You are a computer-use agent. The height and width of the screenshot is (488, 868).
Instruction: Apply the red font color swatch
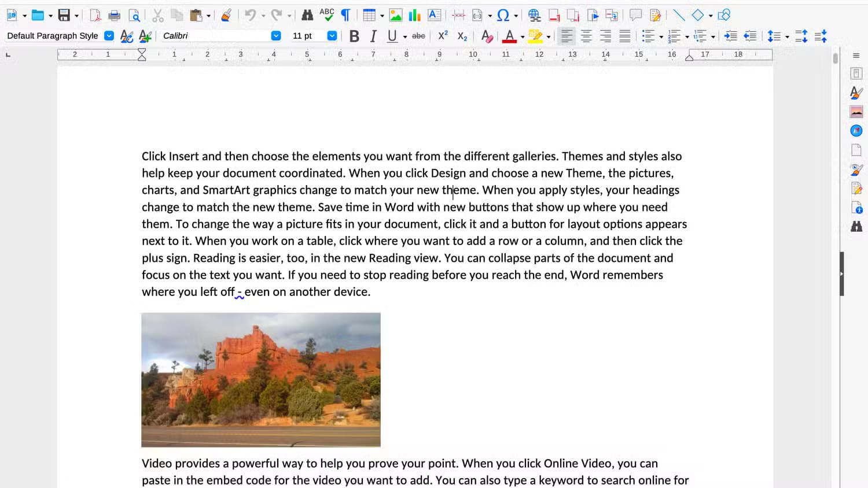pyautogui.click(x=509, y=36)
